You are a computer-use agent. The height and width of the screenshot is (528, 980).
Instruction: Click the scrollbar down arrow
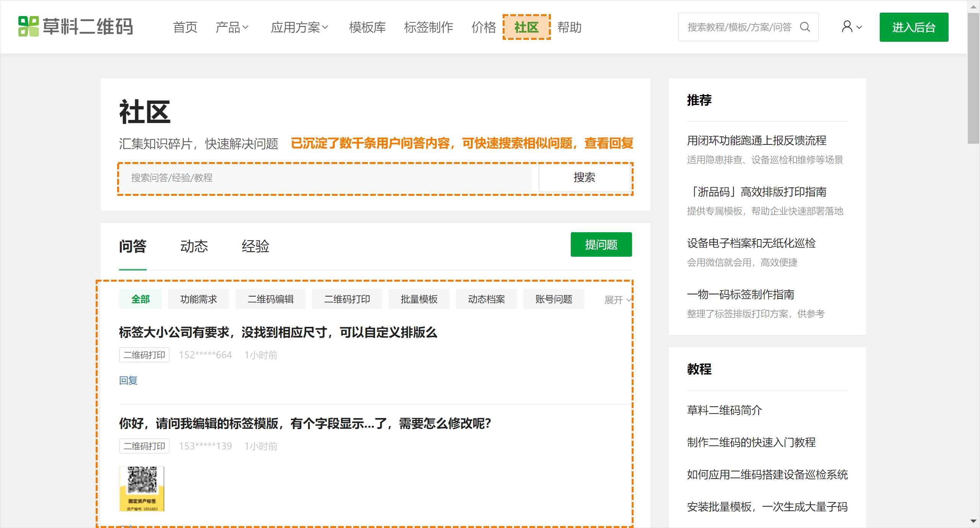[973, 521]
